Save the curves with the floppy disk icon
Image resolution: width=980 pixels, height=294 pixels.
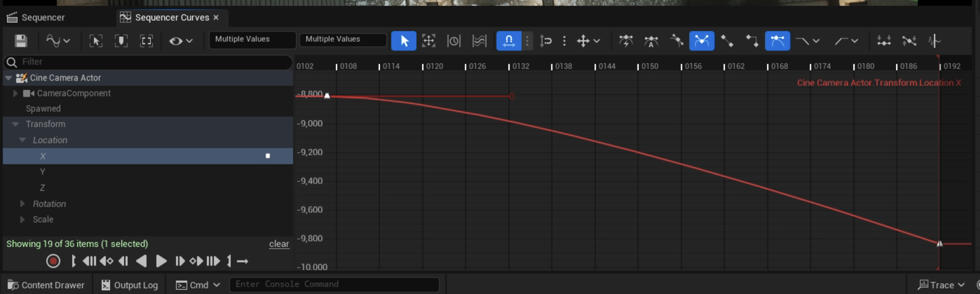tap(21, 41)
